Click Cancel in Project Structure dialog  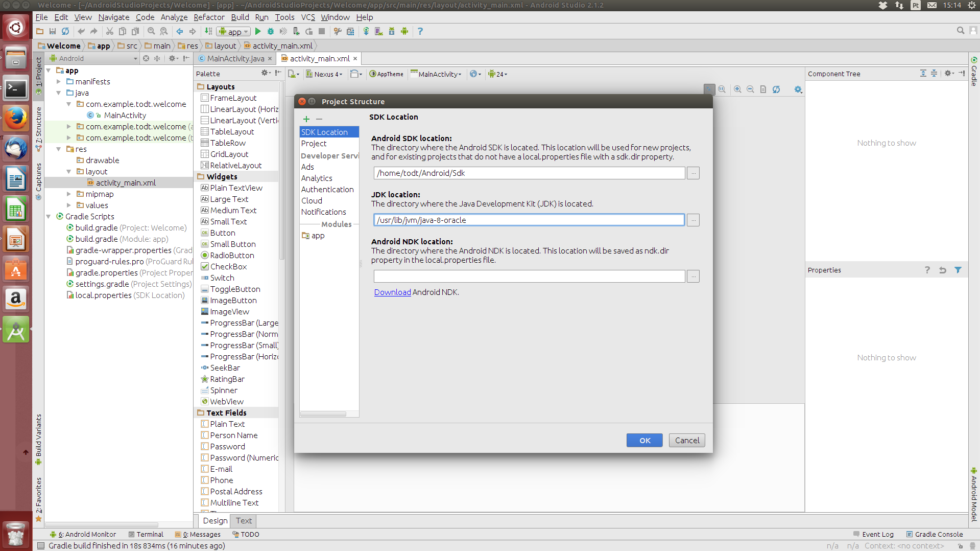pyautogui.click(x=687, y=440)
